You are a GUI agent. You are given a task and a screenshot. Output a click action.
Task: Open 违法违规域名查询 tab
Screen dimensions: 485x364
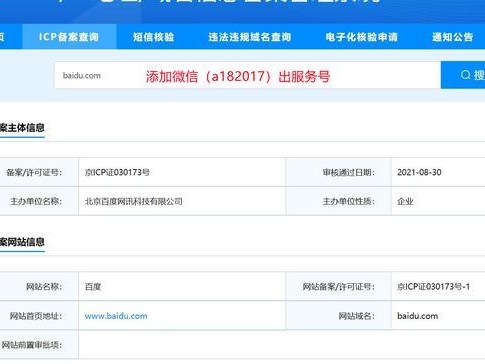(250, 37)
